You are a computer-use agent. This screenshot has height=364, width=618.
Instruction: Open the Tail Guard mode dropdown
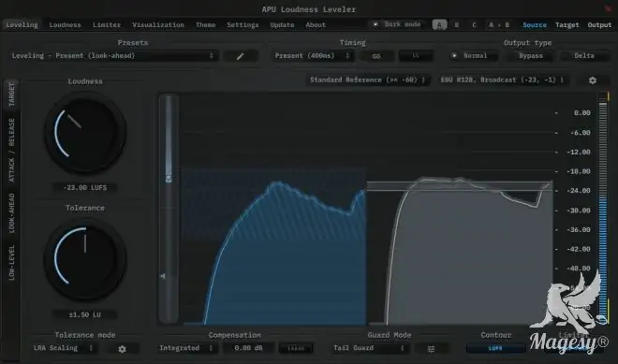(x=370, y=348)
